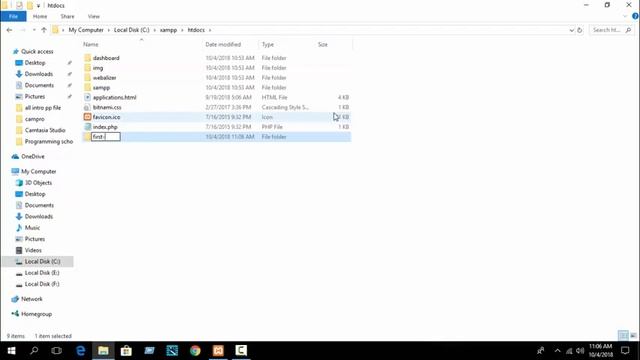The height and width of the screenshot is (360, 640).
Task: Open campro folder in sidebar
Action: pyautogui.click(x=34, y=119)
